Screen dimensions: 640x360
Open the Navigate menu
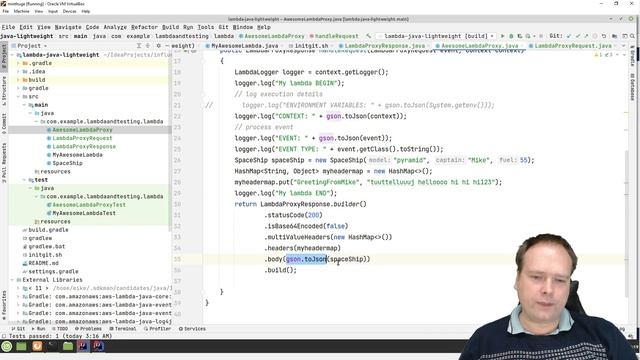[68, 27]
